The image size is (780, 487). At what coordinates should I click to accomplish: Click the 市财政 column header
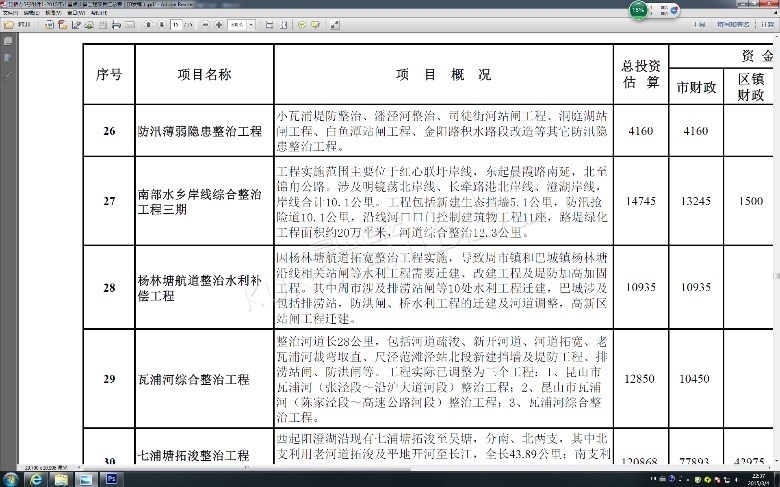click(696, 87)
